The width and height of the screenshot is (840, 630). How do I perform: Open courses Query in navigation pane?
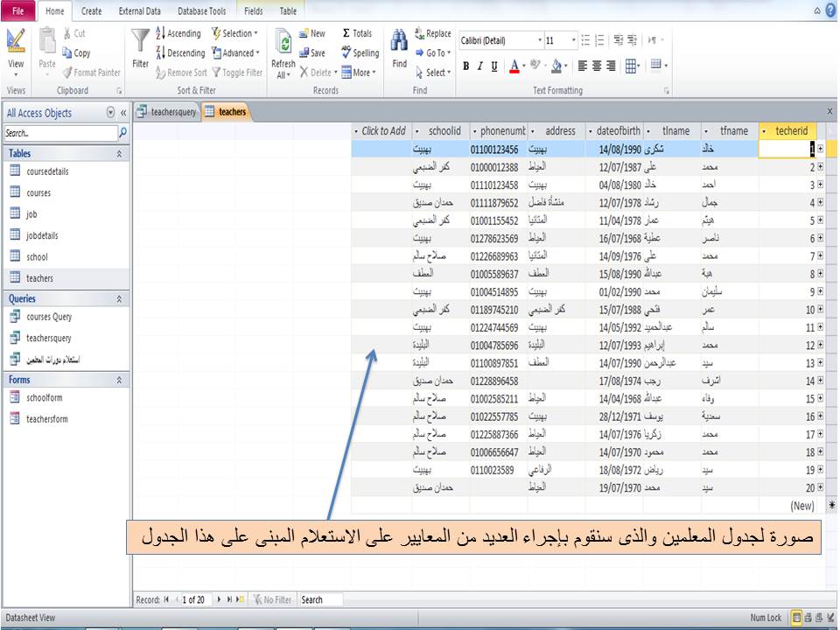(x=49, y=317)
